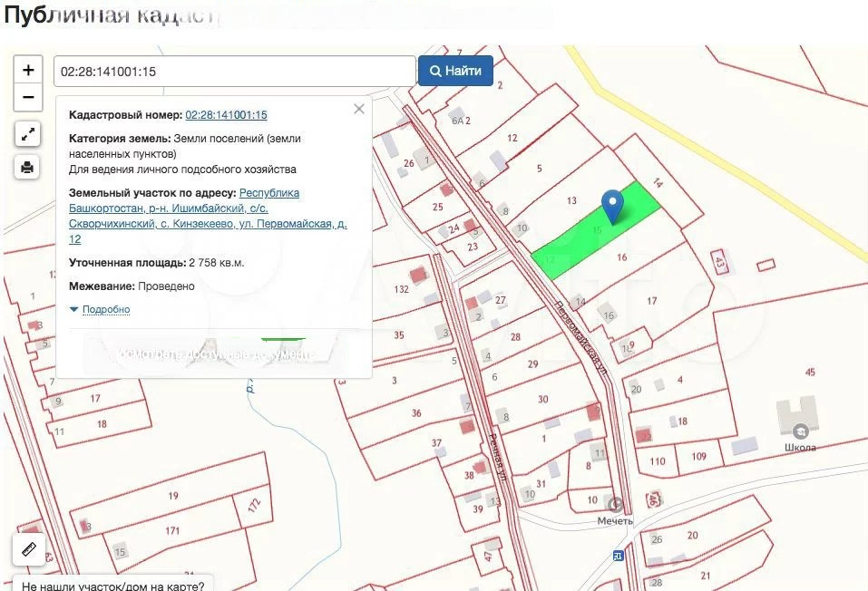Click parcel label 110 on map
This screenshot has height=591, width=868.
(x=657, y=461)
